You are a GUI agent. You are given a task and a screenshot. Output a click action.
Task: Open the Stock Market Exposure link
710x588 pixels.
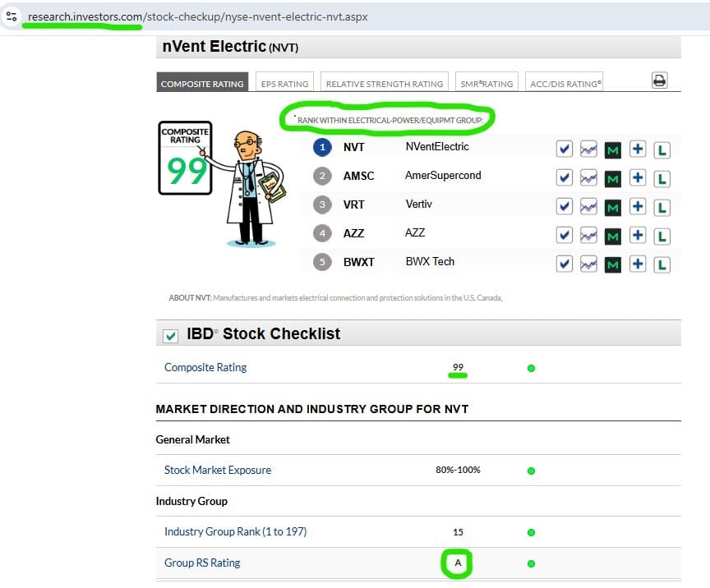click(x=218, y=470)
